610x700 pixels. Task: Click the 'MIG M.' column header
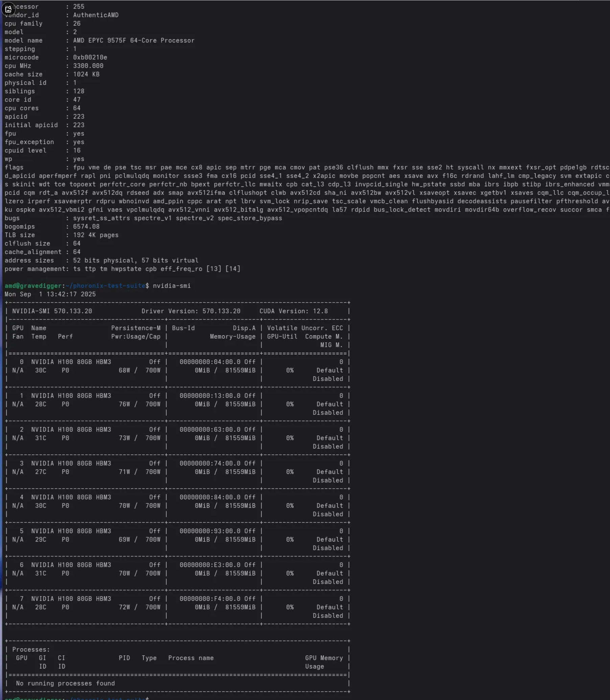point(331,345)
